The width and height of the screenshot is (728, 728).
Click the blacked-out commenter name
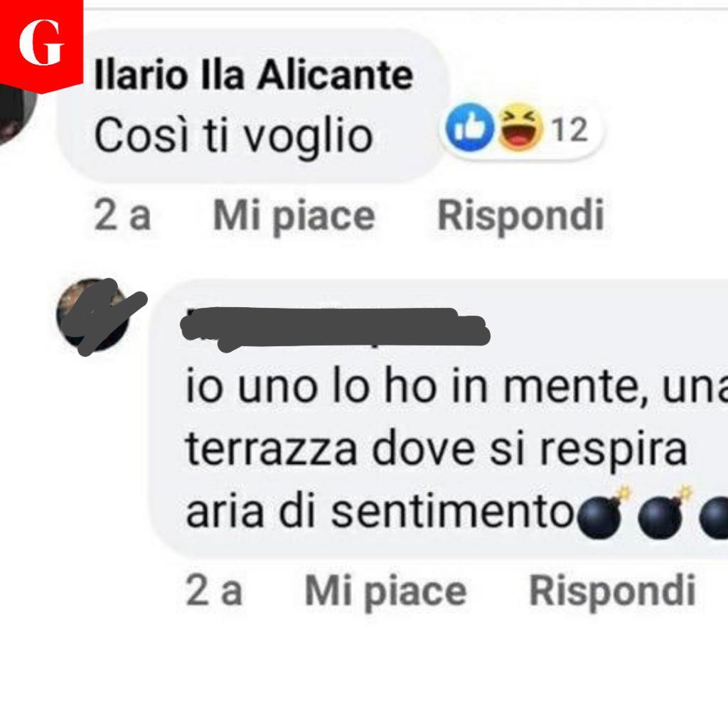[334, 327]
